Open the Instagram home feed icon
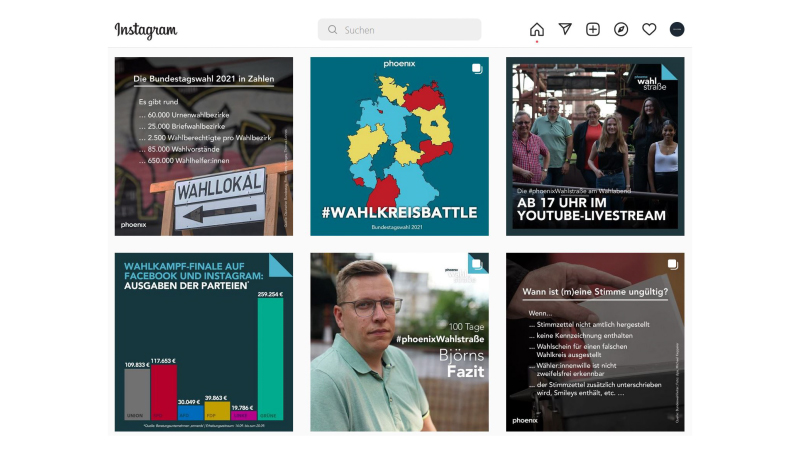 537,30
